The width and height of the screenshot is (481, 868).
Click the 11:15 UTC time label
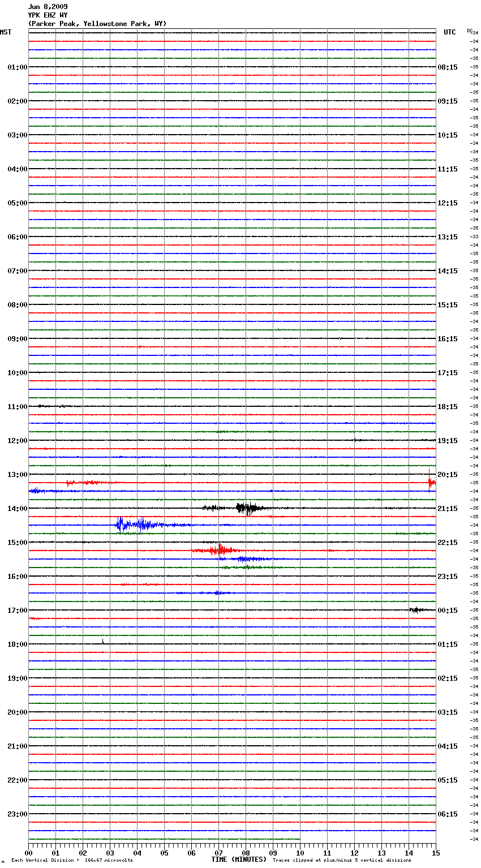tap(448, 169)
